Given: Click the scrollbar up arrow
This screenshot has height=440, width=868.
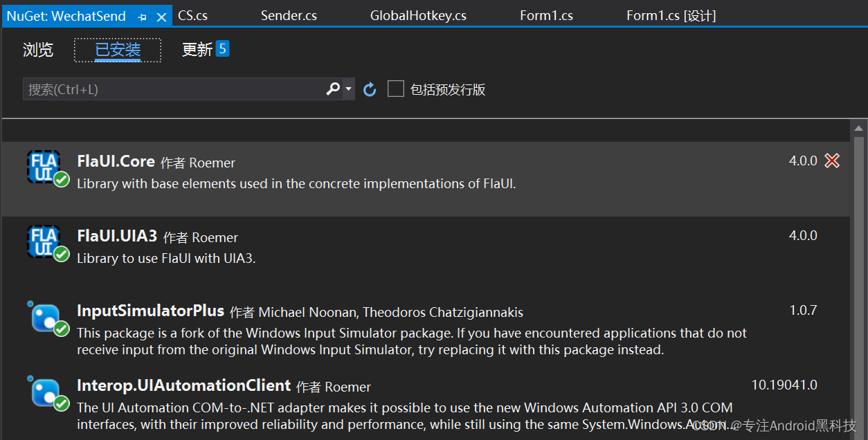Looking at the screenshot, I should [858, 127].
